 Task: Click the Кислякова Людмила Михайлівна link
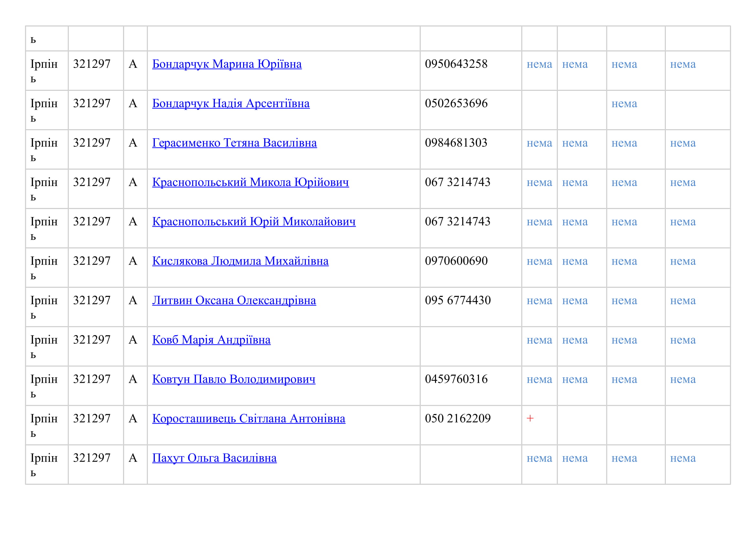[x=240, y=262]
